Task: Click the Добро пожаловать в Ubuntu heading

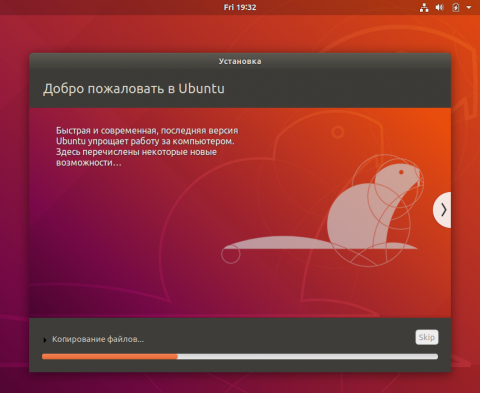Action: click(134, 89)
